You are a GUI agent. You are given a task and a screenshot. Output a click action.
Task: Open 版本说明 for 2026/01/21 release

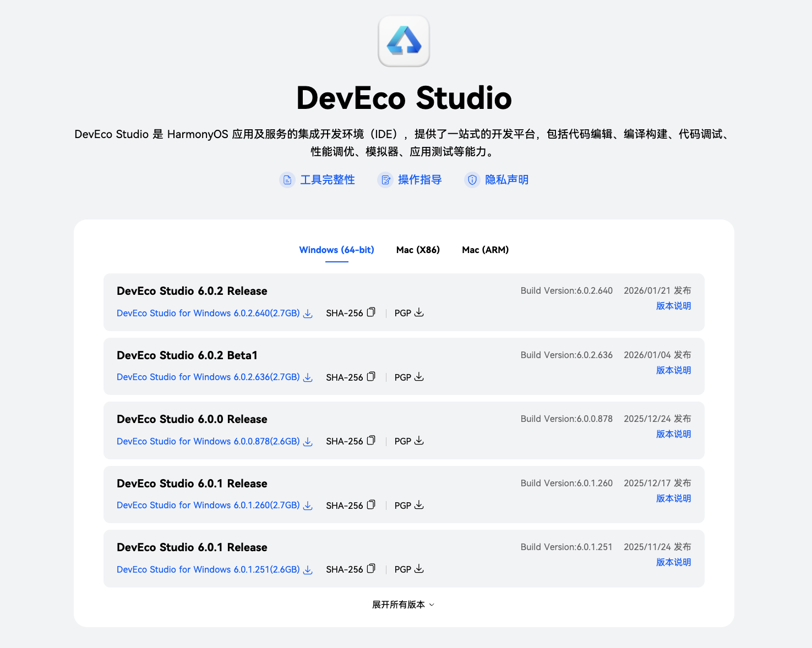coord(673,306)
